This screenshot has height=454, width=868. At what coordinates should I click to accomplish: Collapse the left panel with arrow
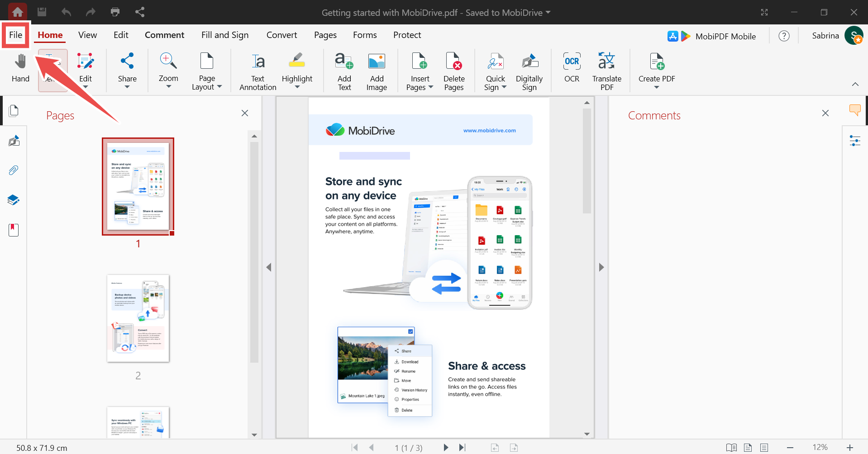point(269,267)
